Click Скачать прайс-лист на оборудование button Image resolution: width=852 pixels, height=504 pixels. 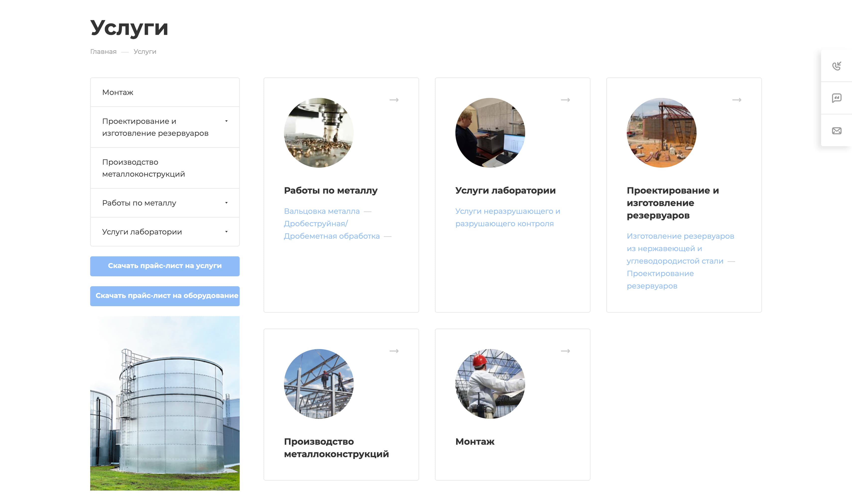165,296
